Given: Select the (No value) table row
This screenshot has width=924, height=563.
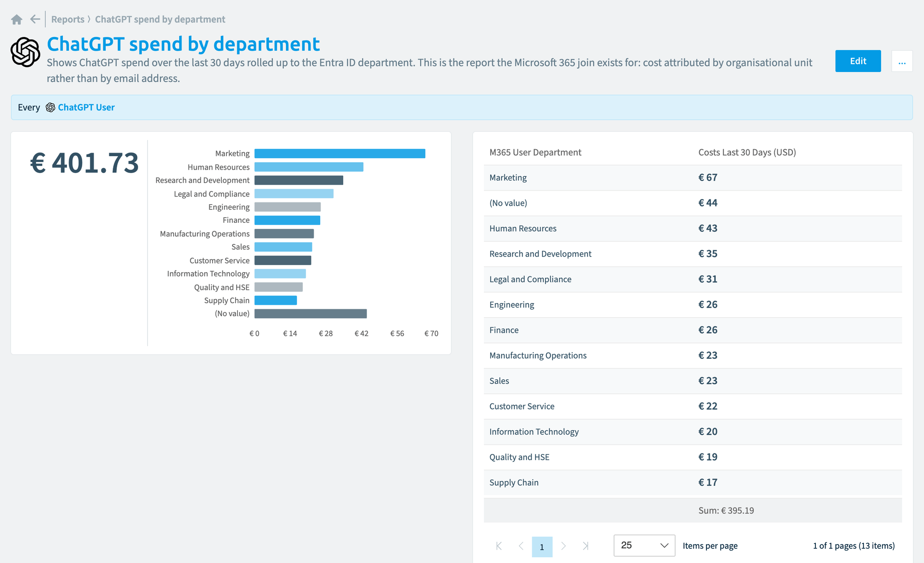Looking at the screenshot, I should point(693,203).
